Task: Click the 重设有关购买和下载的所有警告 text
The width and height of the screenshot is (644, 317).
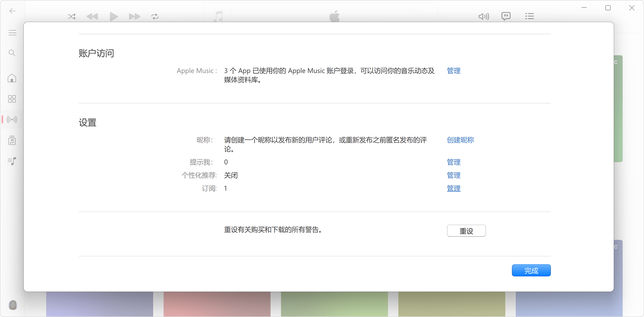Action: click(273, 230)
